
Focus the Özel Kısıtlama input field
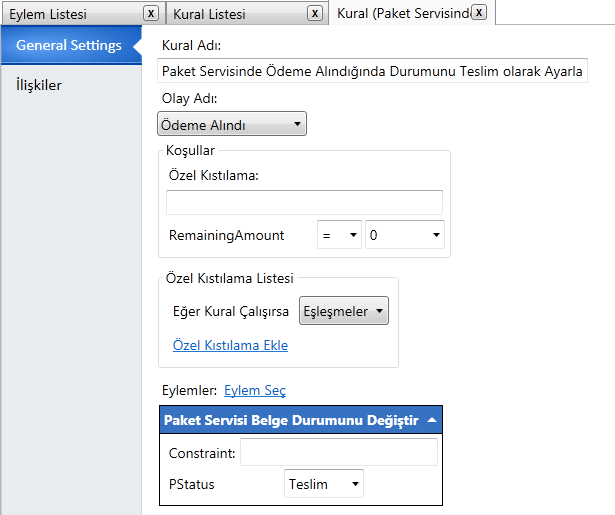pyautogui.click(x=304, y=202)
